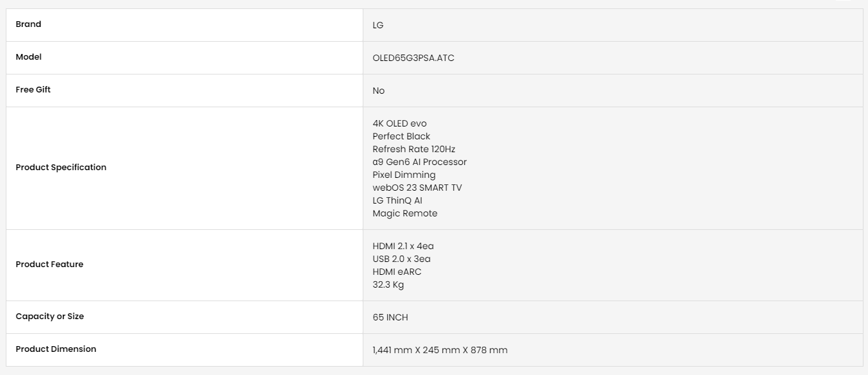868x375 pixels.
Task: Click the Product Feature label
Action: (x=49, y=265)
